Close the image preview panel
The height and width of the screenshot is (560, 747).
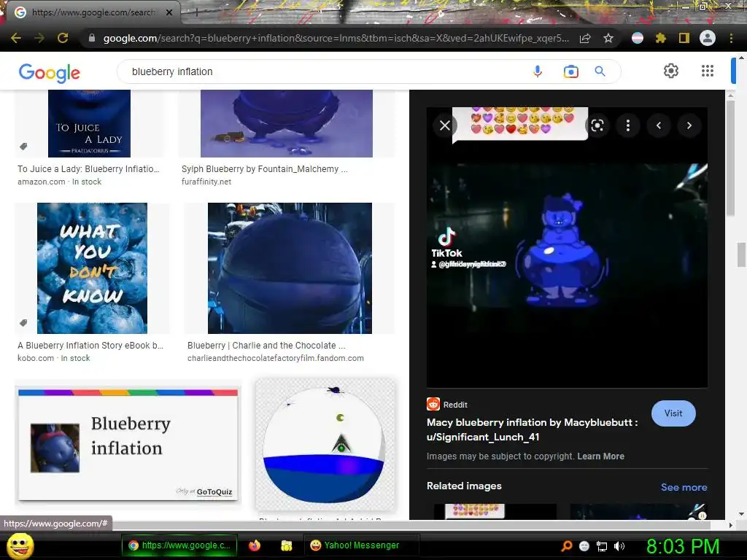tap(445, 125)
